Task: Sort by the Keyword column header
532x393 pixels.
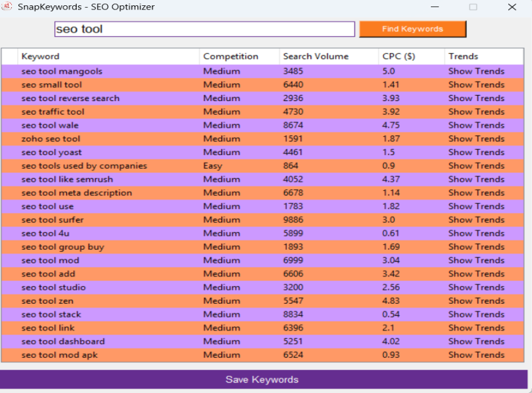Action: click(x=40, y=56)
